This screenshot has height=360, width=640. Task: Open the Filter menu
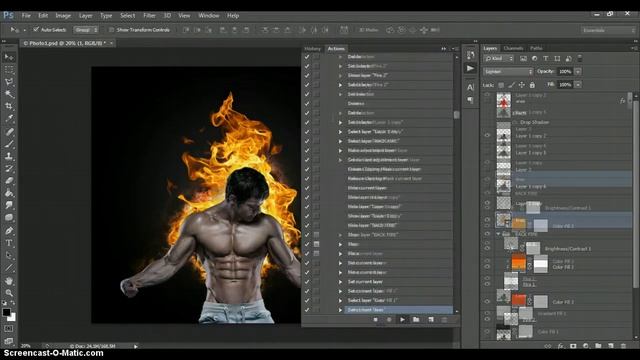149,16
